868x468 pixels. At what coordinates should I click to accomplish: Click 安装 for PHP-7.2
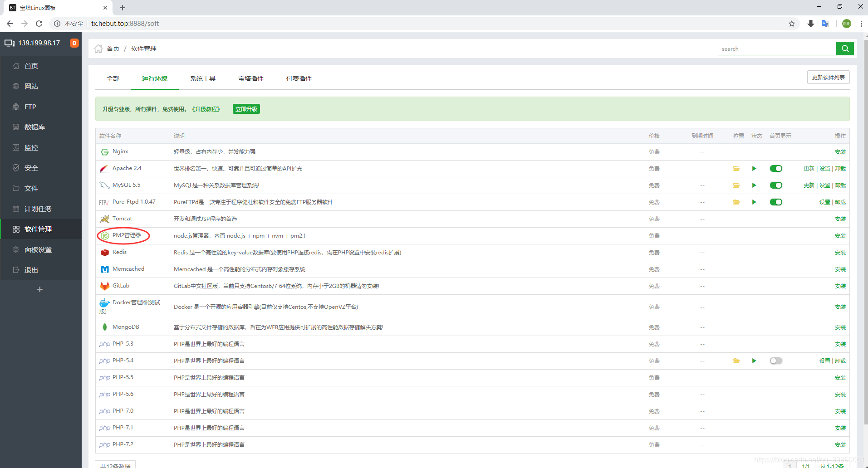coord(840,445)
